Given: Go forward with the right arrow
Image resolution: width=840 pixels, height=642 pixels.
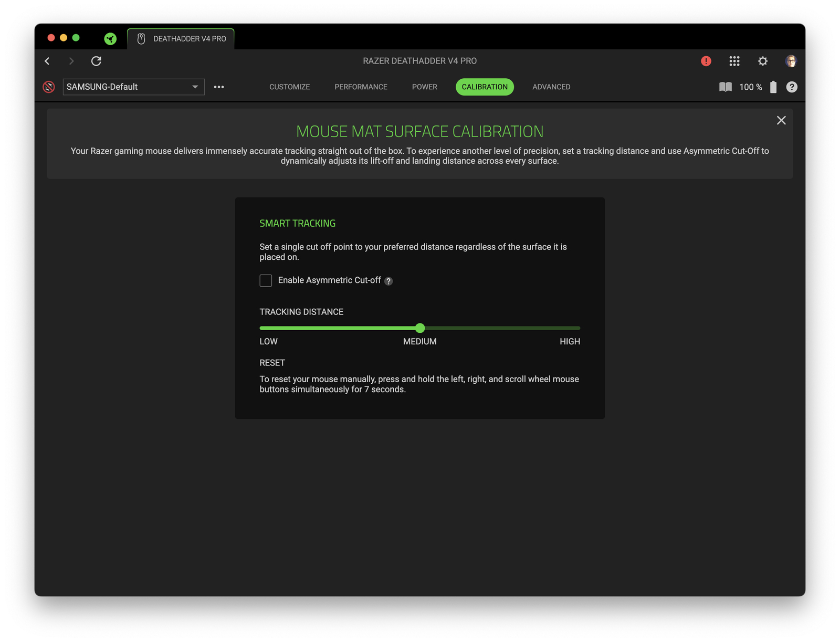Looking at the screenshot, I should 71,61.
